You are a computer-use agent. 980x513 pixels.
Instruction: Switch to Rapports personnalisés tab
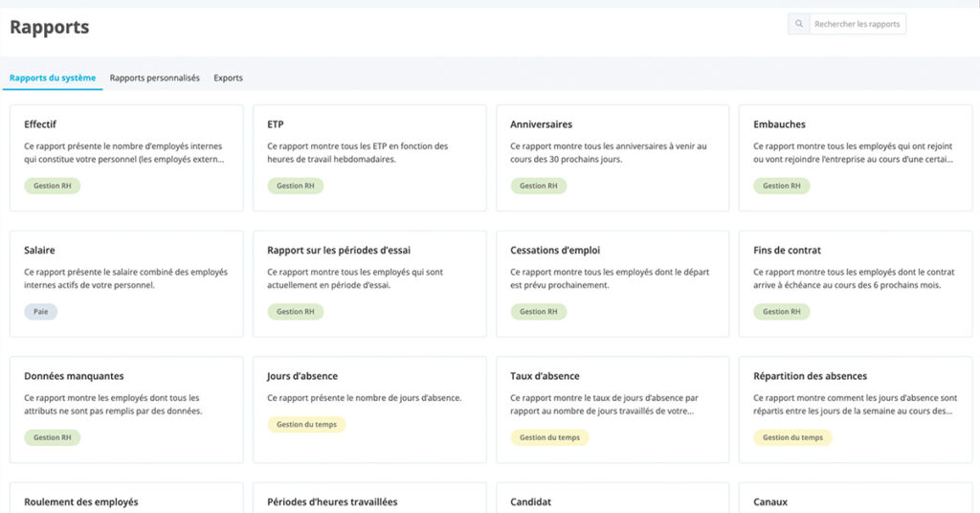pos(154,78)
